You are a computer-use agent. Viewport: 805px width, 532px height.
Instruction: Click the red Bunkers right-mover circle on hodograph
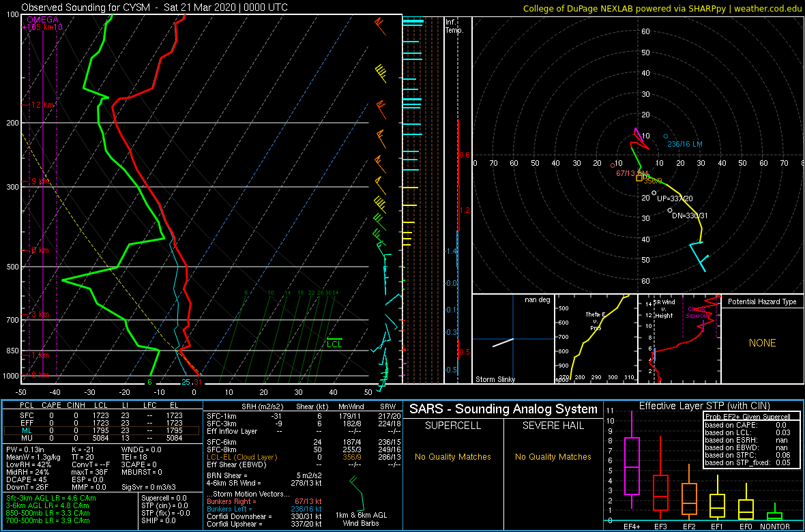point(613,165)
